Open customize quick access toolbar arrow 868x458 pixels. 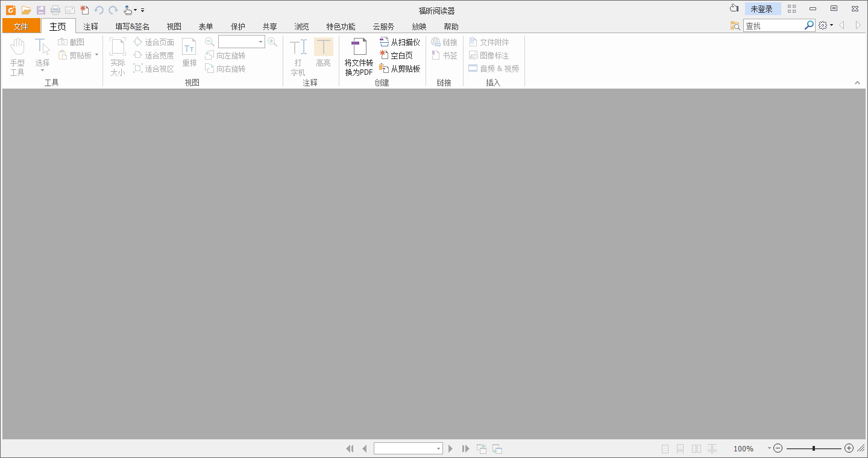click(143, 10)
